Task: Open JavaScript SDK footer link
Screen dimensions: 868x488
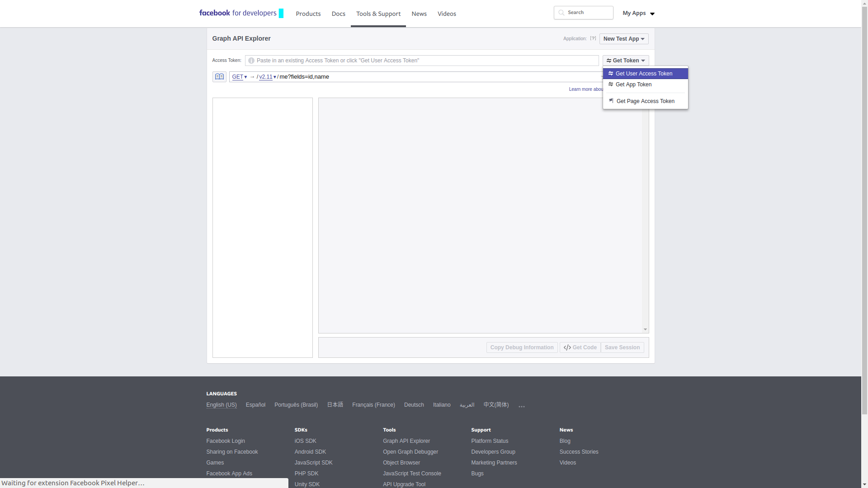Action: point(314,463)
